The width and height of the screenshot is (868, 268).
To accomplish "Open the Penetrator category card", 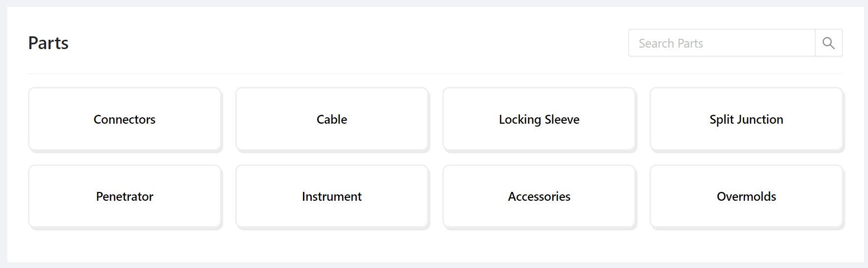I will pos(125,196).
